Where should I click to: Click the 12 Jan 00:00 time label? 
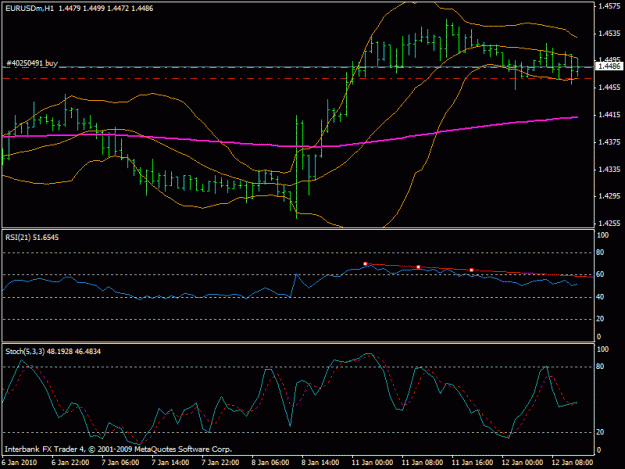(522, 463)
